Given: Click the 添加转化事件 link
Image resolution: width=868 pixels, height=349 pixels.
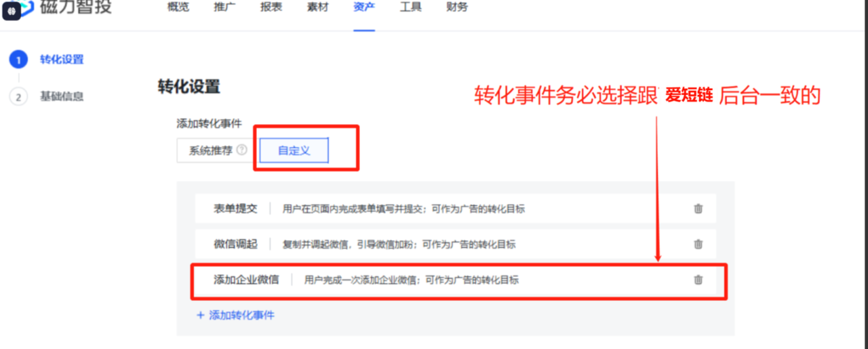Looking at the screenshot, I should coord(235,315).
